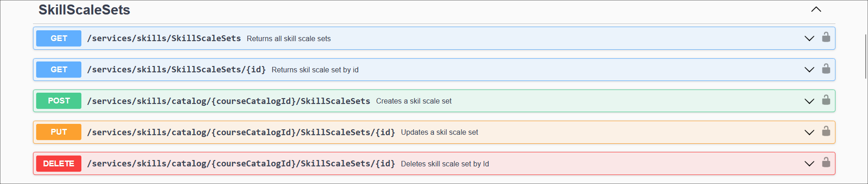
Task: Click lock icon on GET all SkillScaleSets row
Action: (x=826, y=37)
